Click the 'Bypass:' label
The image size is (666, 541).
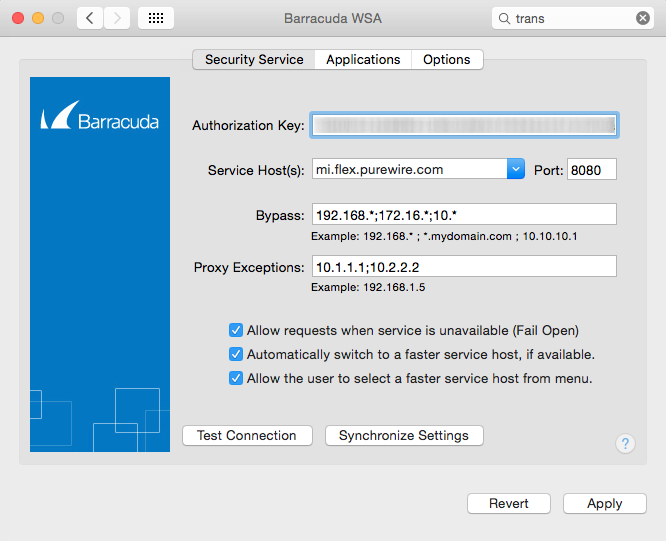pos(280,216)
